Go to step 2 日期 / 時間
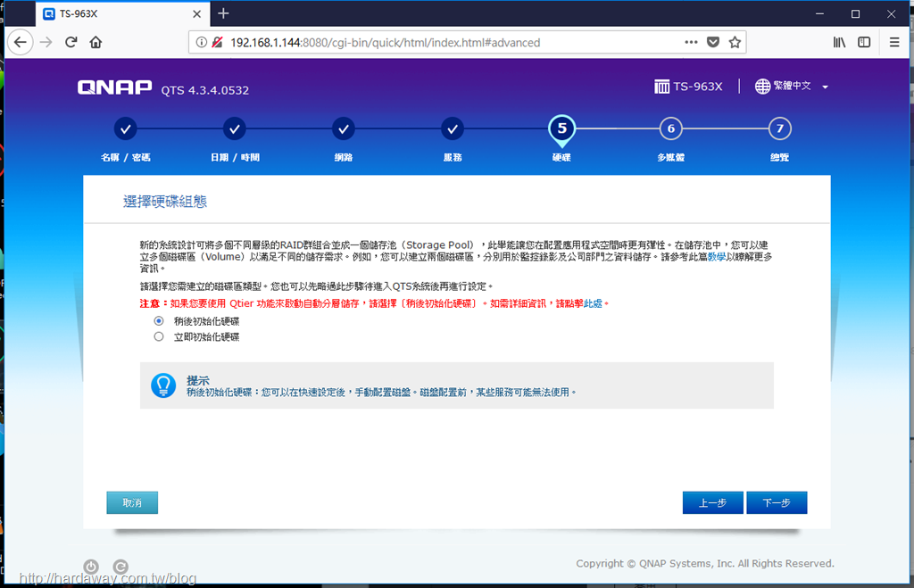Viewport: 914px width, 588px height. (x=235, y=128)
